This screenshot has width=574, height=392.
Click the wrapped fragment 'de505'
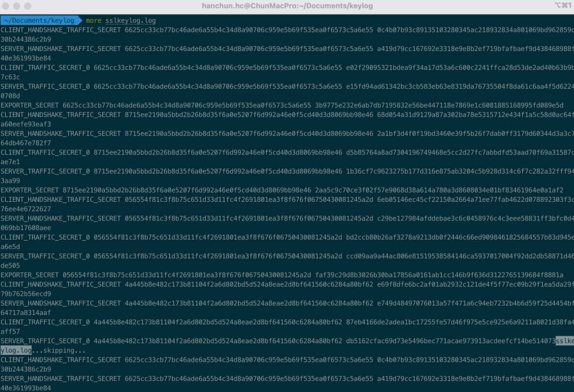pyautogui.click(x=10, y=266)
